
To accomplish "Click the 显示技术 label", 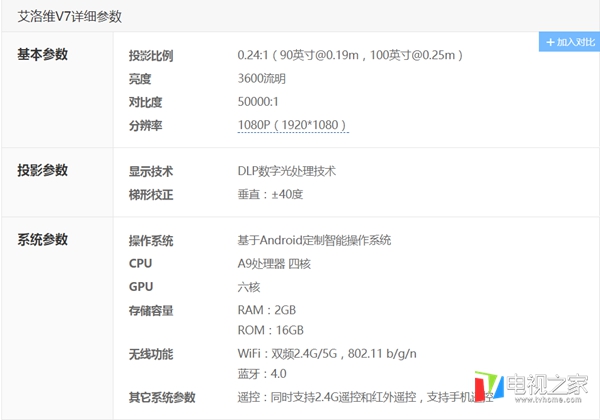I will pyautogui.click(x=151, y=171).
